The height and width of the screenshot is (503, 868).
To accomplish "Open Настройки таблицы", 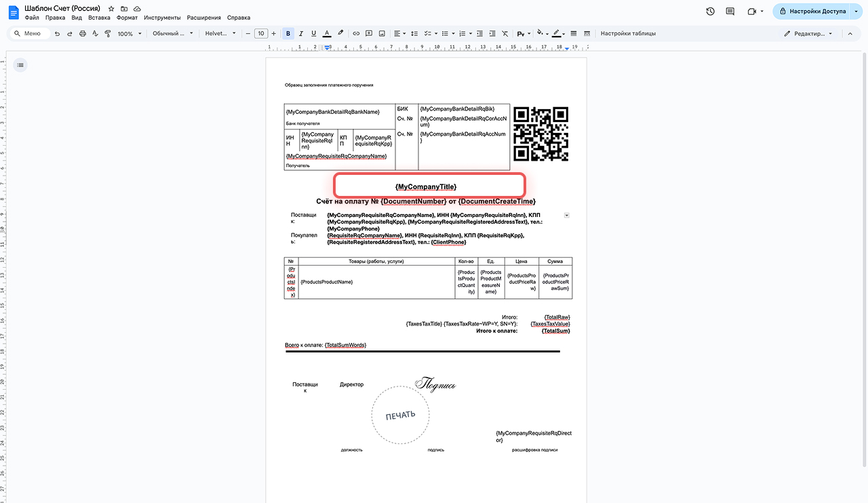I will coord(627,33).
